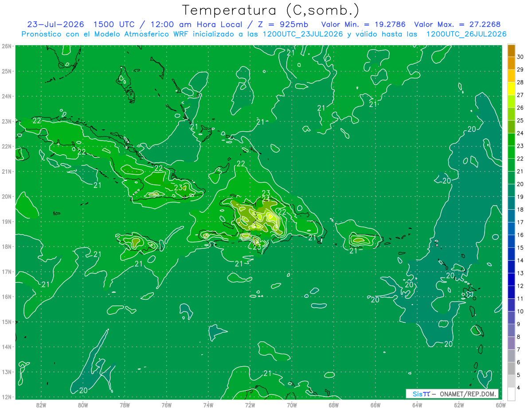The height and width of the screenshot is (411, 532).
Task: Click the 70W longitude axis label
Action: coord(292,405)
